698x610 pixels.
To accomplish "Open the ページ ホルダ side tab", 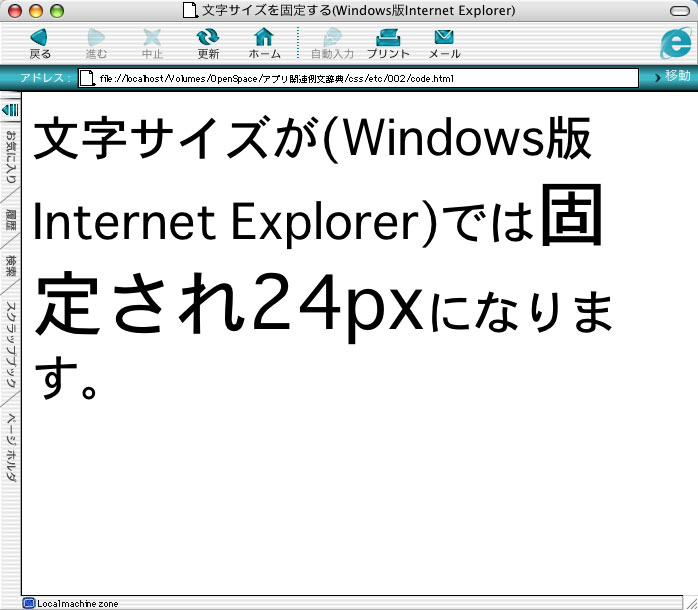I will pos(10,448).
